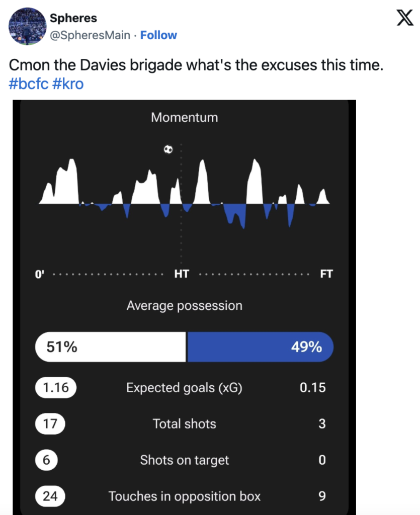Click the Momentum chart heading
Viewport: 420px width, 515px height.
point(185,118)
